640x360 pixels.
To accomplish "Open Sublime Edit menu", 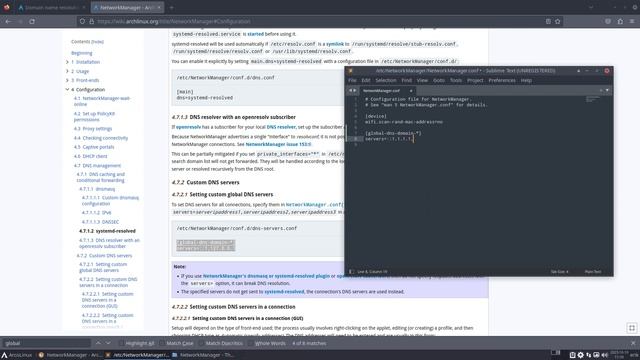I will click(x=366, y=80).
